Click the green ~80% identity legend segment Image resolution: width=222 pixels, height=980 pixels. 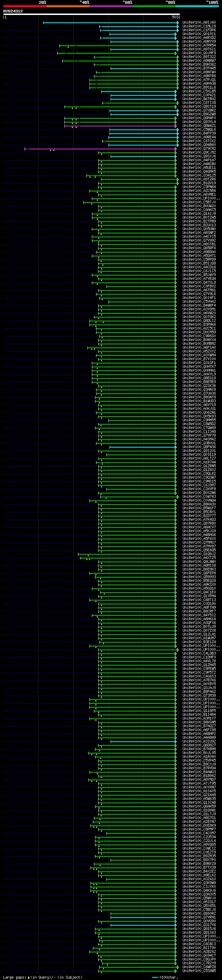(154, 6)
